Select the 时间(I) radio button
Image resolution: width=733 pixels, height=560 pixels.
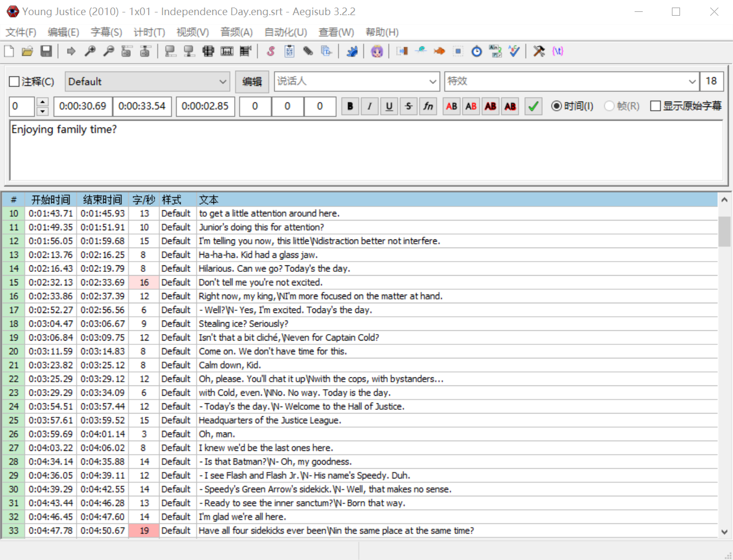(572, 106)
